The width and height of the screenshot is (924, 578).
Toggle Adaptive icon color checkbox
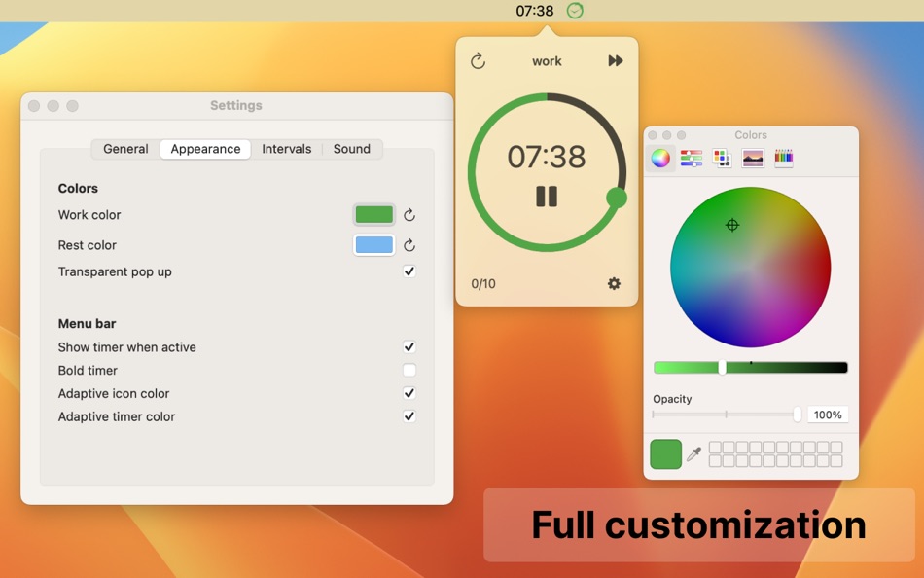point(409,393)
